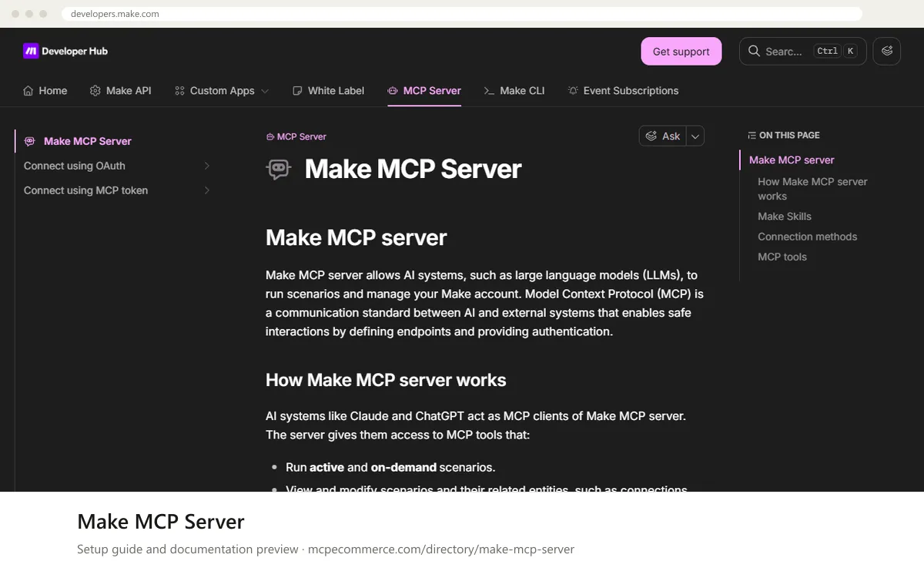Image resolution: width=924 pixels, height=578 pixels.
Task: Open the AI assistant icon in header
Action: pos(887,52)
